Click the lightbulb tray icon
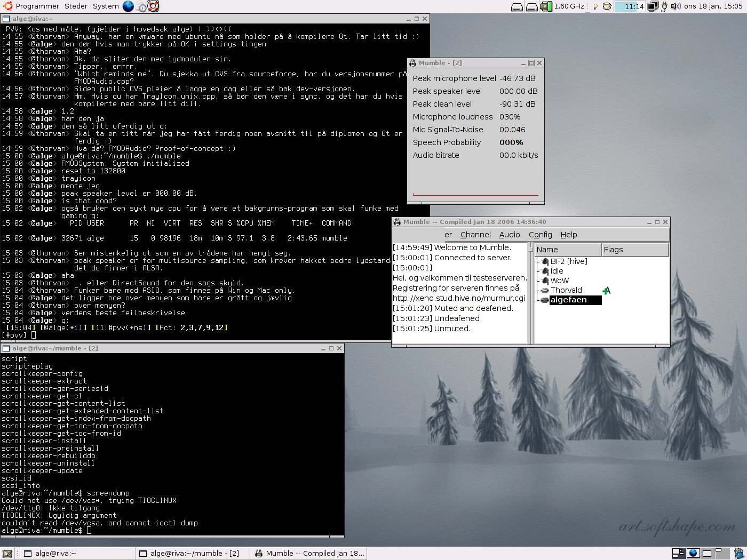Image resolution: width=747 pixels, height=560 pixels. (595, 7)
